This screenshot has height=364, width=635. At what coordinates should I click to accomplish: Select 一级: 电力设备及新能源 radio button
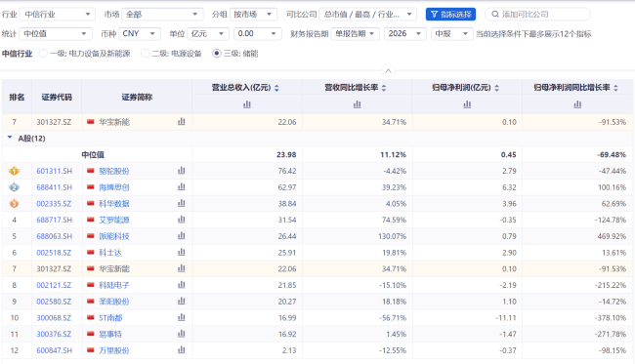(x=43, y=54)
